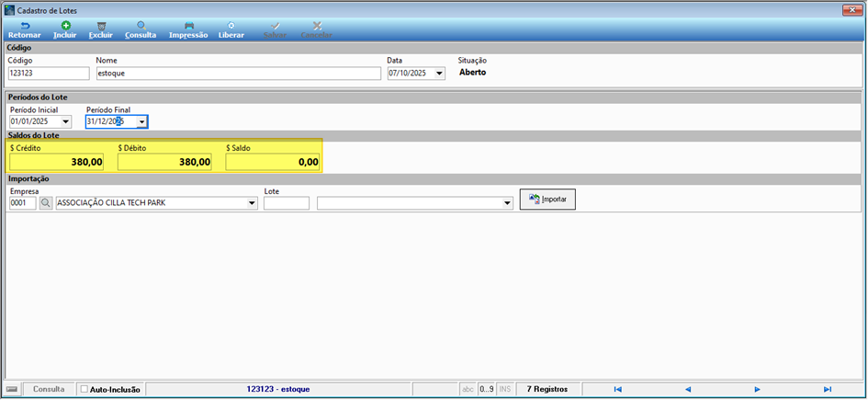Click the $ Débito value field

click(x=164, y=162)
